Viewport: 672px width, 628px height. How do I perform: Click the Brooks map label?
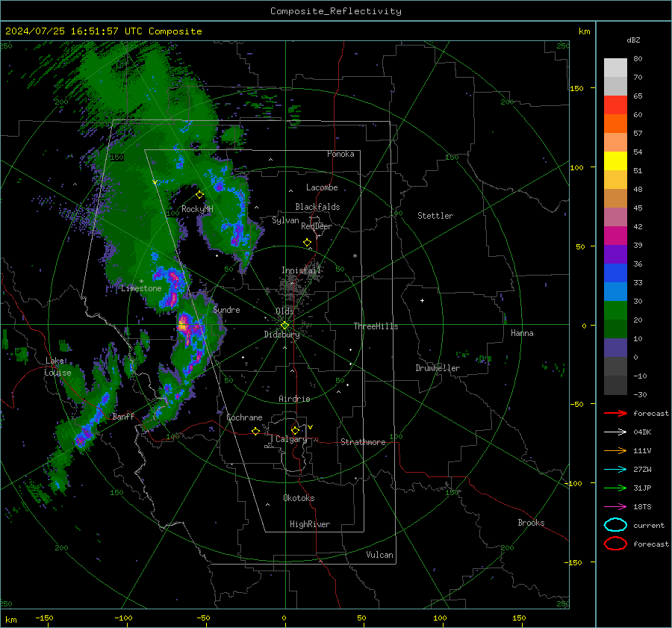tap(531, 523)
